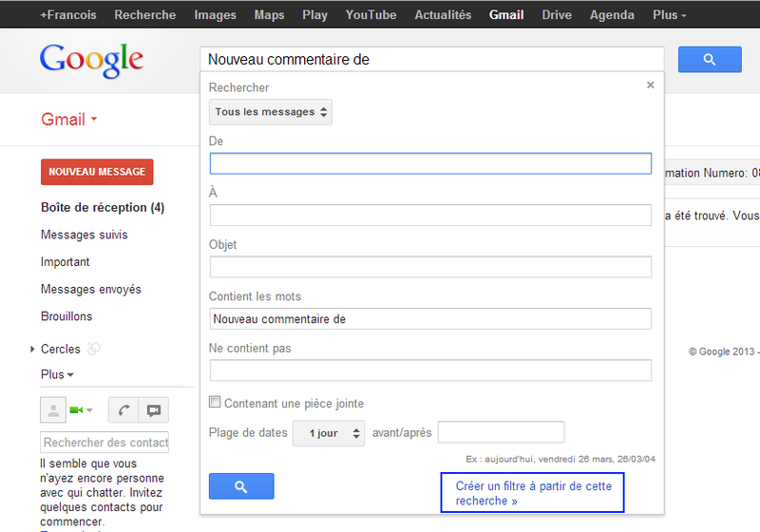Close the advanced search panel
The height and width of the screenshot is (532, 760).
coord(651,85)
